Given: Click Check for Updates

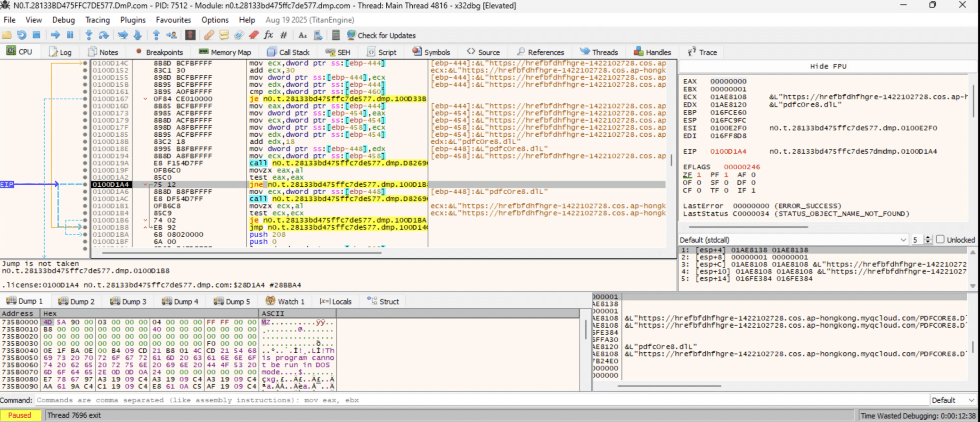Looking at the screenshot, I should point(381,35).
